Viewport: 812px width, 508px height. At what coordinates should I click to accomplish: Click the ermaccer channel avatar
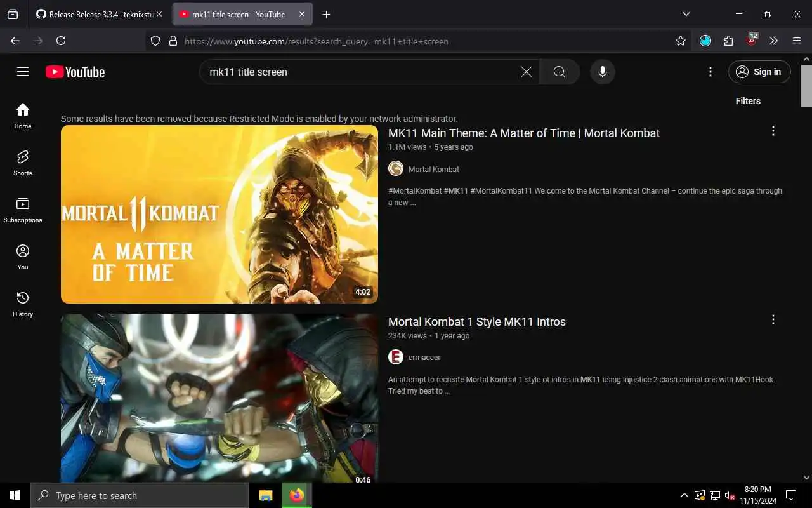click(396, 357)
